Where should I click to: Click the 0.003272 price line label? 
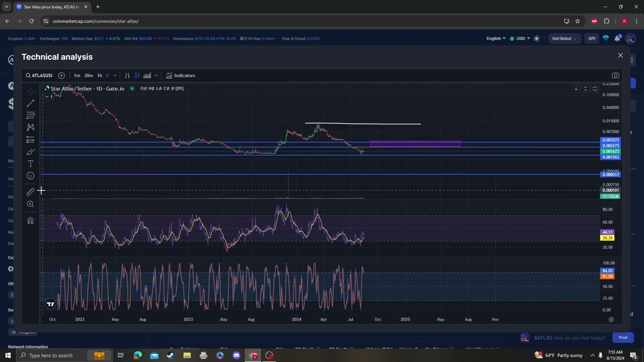(x=610, y=140)
